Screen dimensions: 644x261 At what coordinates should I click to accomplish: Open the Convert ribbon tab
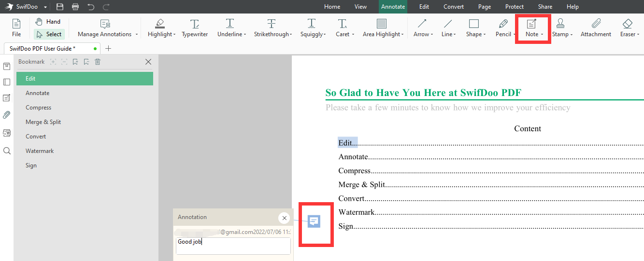click(454, 7)
